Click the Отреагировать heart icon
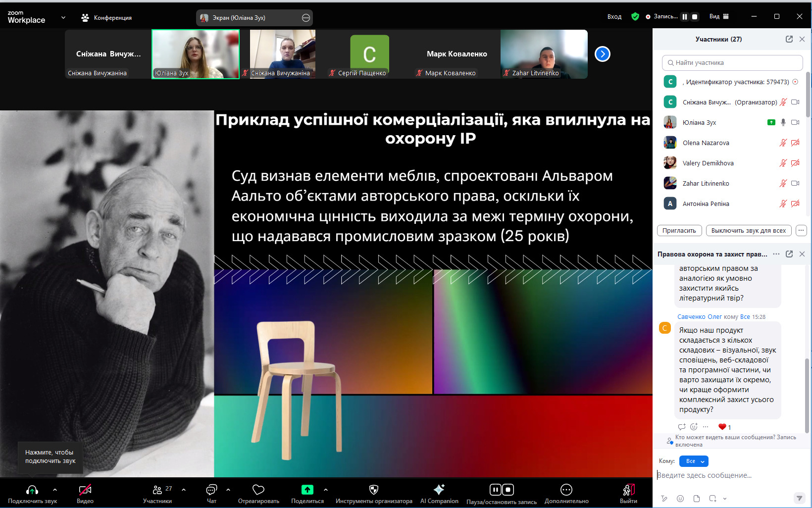The width and height of the screenshot is (812, 508). [x=258, y=490]
